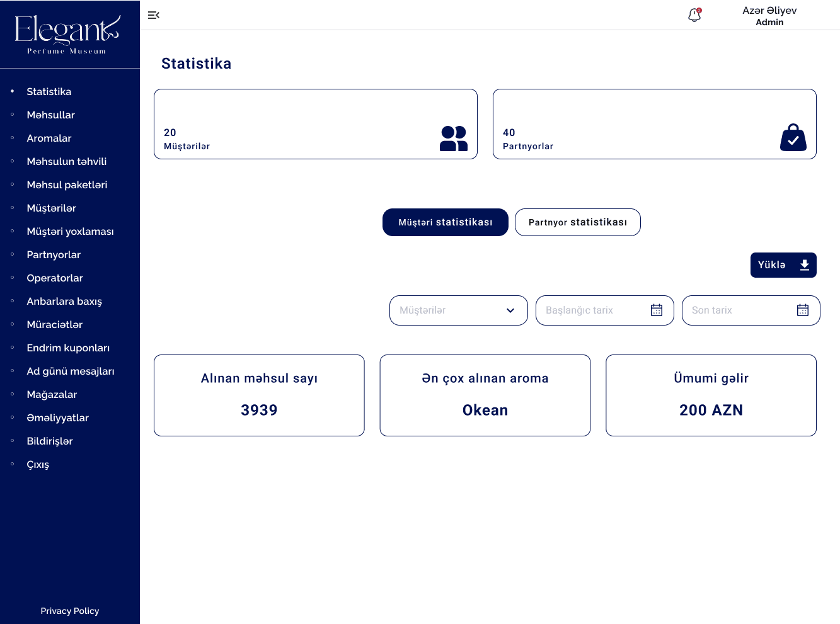Switch to Partnyor statistikası tab
Viewport: 840px width, 624px height.
(577, 222)
